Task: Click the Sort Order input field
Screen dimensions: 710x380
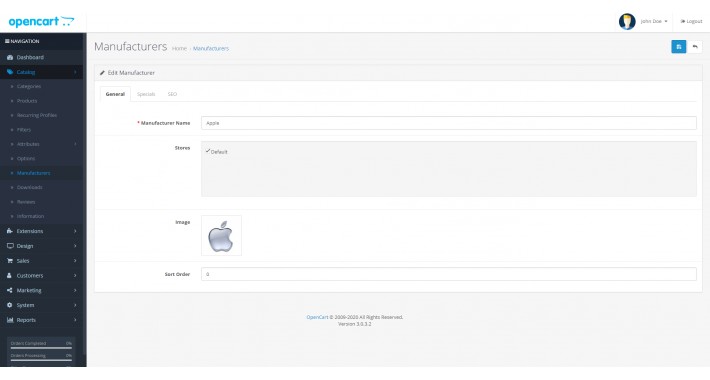Action: point(449,274)
